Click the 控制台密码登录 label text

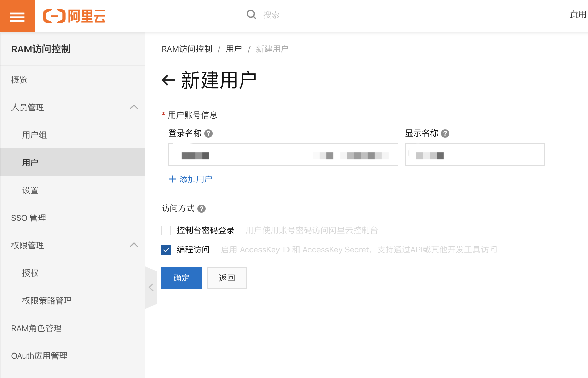206,230
